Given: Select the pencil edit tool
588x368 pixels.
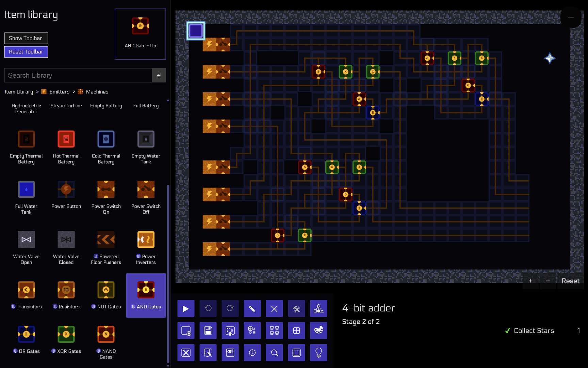Looking at the screenshot, I should coord(252,308).
